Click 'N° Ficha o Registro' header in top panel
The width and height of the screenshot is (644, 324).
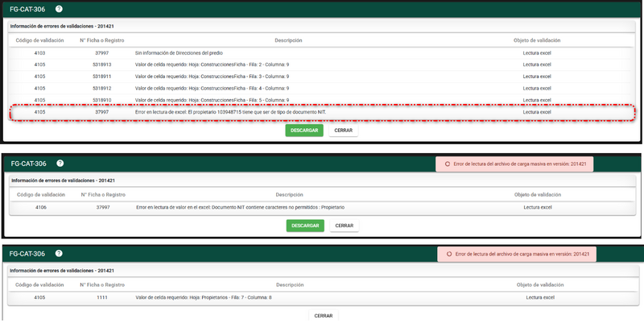point(102,40)
